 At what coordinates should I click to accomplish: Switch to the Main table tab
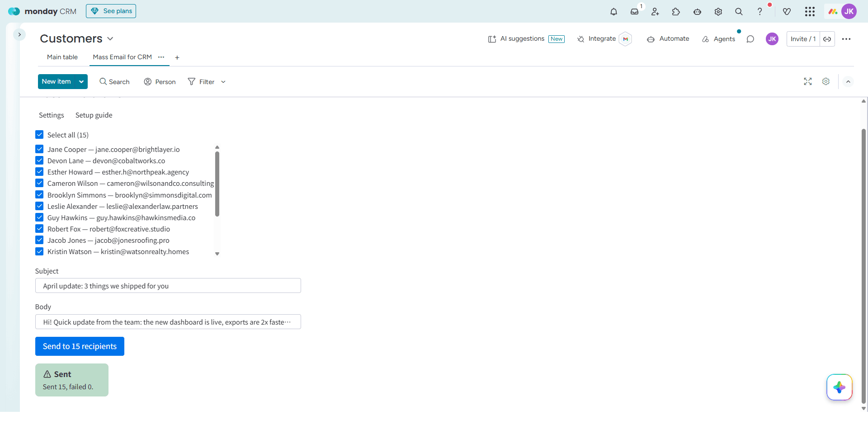pyautogui.click(x=62, y=57)
